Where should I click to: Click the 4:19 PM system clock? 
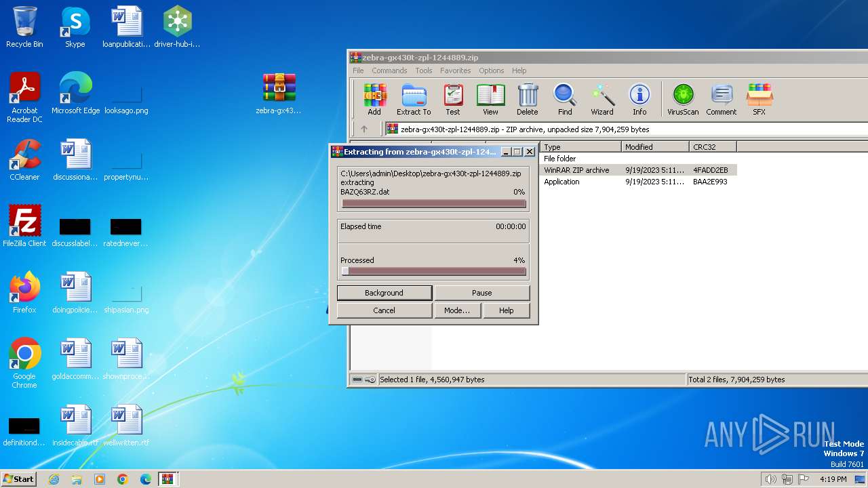tap(833, 479)
